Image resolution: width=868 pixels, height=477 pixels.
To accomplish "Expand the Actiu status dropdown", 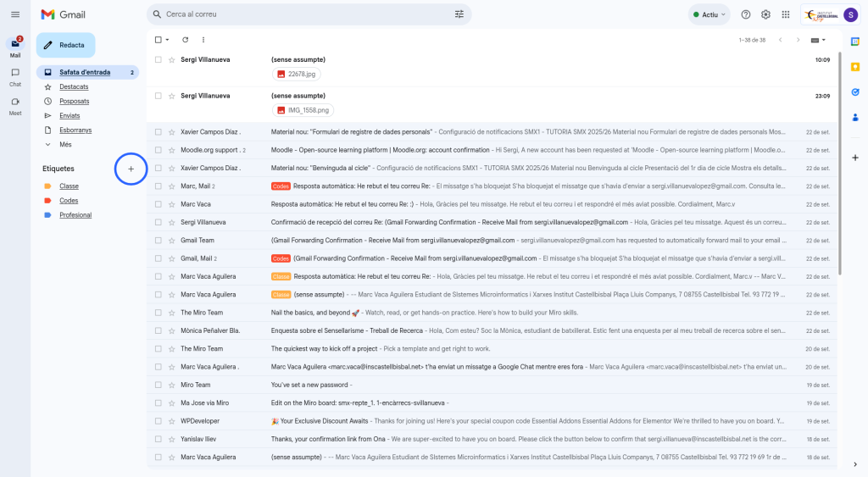I will [x=709, y=14].
